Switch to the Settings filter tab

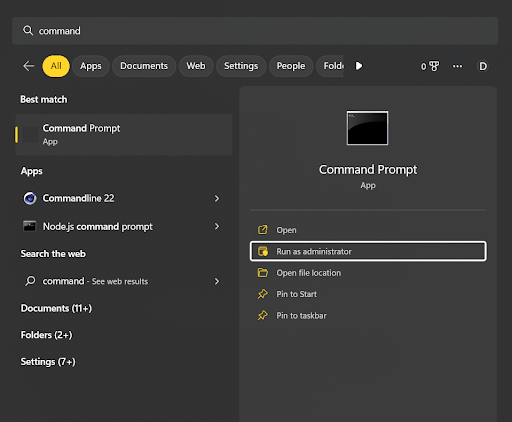click(241, 66)
